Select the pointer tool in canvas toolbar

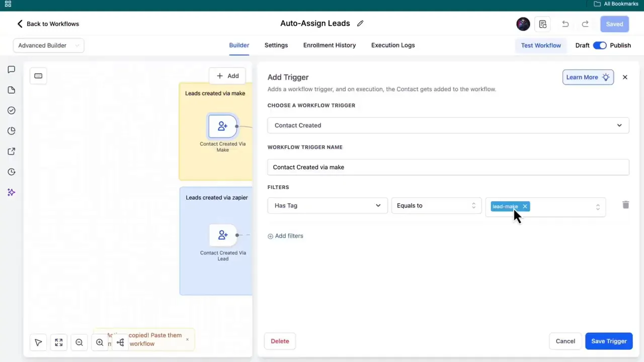tap(38, 342)
